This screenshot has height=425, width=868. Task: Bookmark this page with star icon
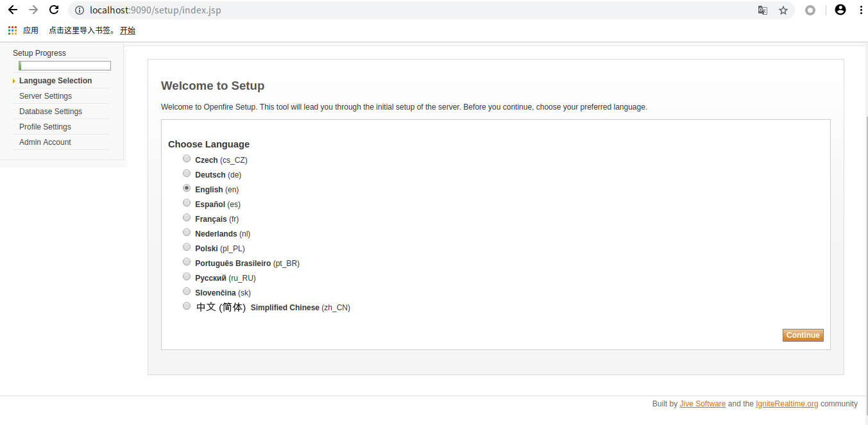click(783, 10)
